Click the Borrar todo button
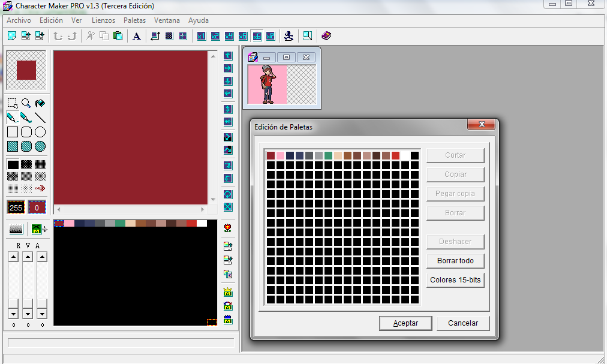This screenshot has width=607, height=364. point(455,261)
